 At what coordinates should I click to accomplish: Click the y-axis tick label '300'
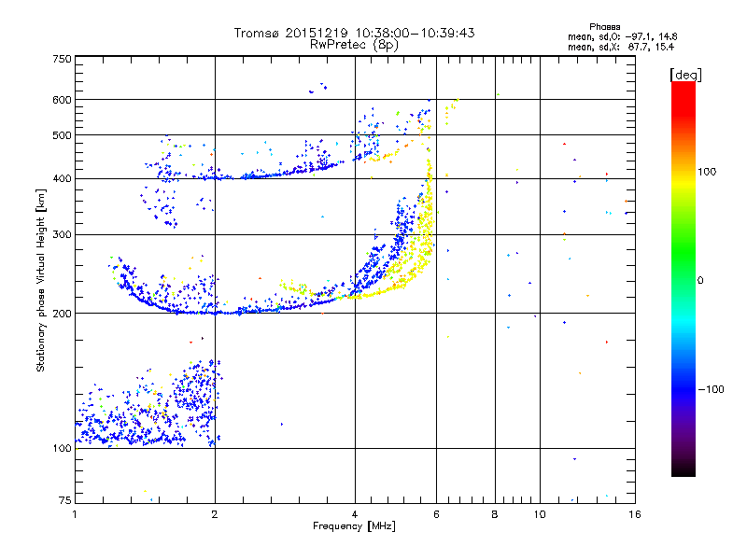click(x=62, y=234)
